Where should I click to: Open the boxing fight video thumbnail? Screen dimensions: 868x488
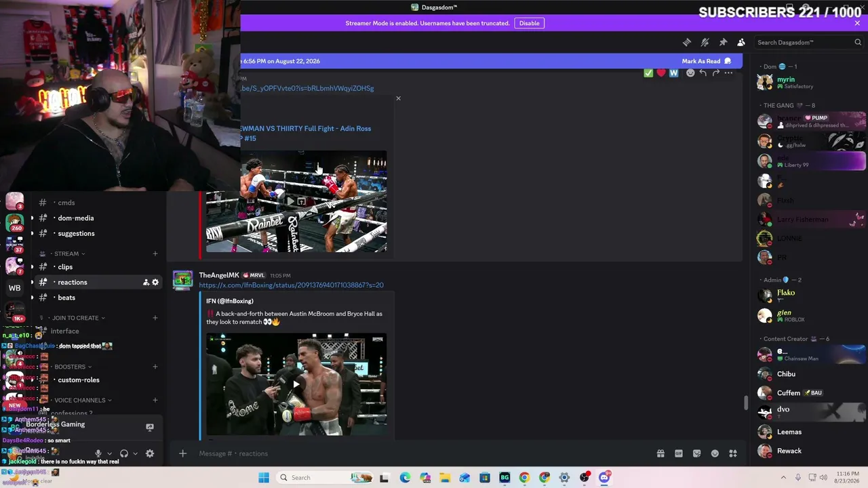pos(296,201)
